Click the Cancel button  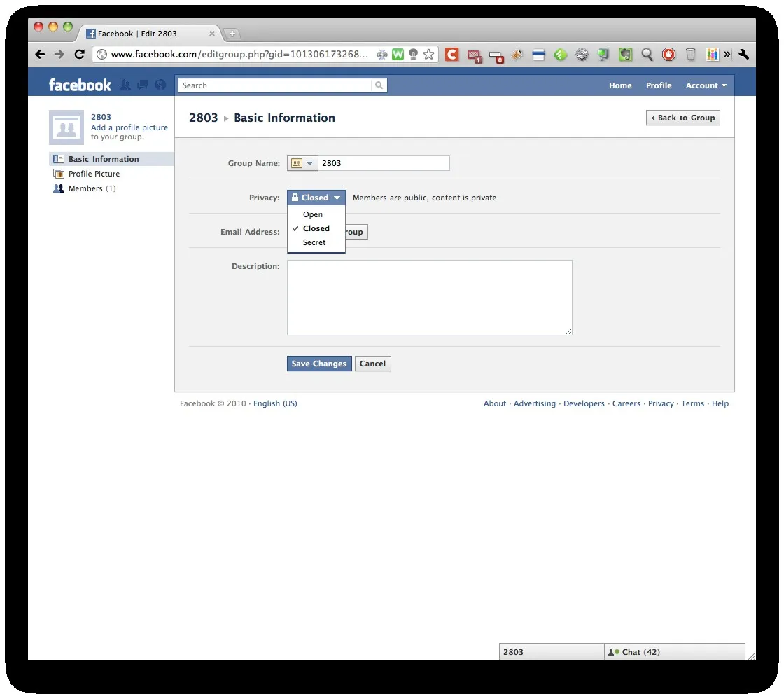[x=372, y=364]
